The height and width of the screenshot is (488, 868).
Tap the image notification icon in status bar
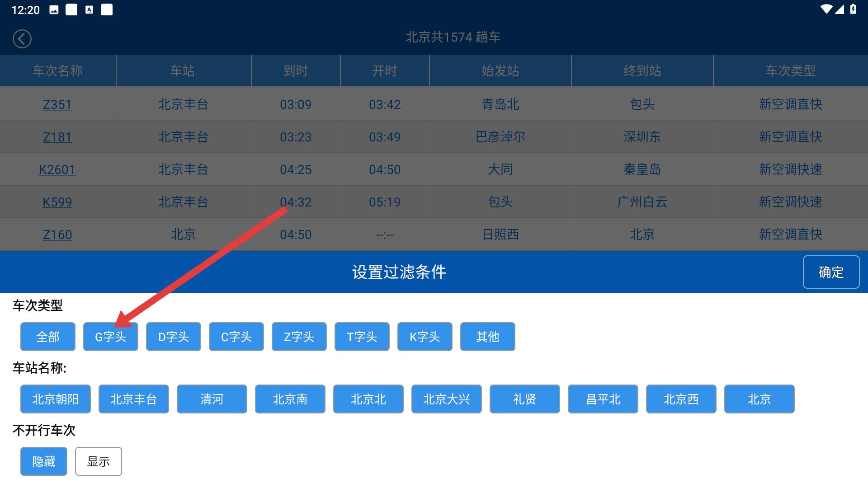pos(54,10)
